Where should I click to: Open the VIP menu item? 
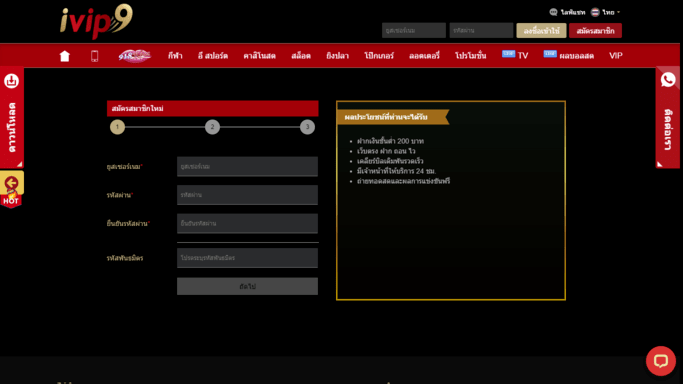coord(615,56)
